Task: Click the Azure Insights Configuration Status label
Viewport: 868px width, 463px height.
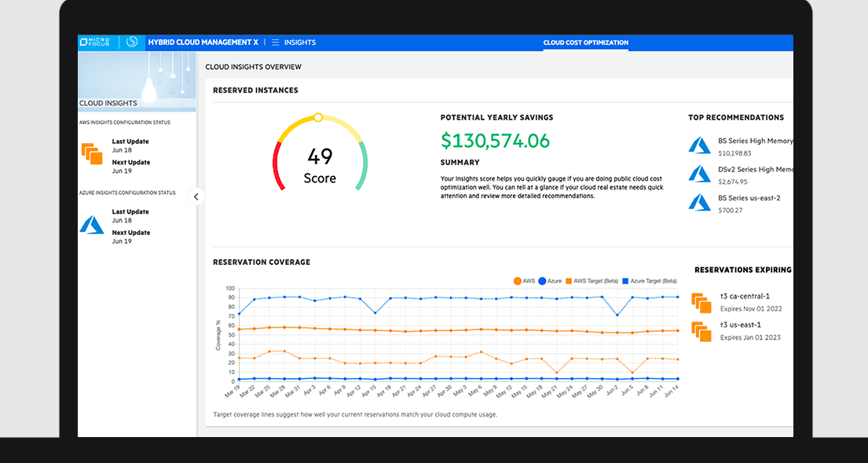Action: pyautogui.click(x=127, y=193)
